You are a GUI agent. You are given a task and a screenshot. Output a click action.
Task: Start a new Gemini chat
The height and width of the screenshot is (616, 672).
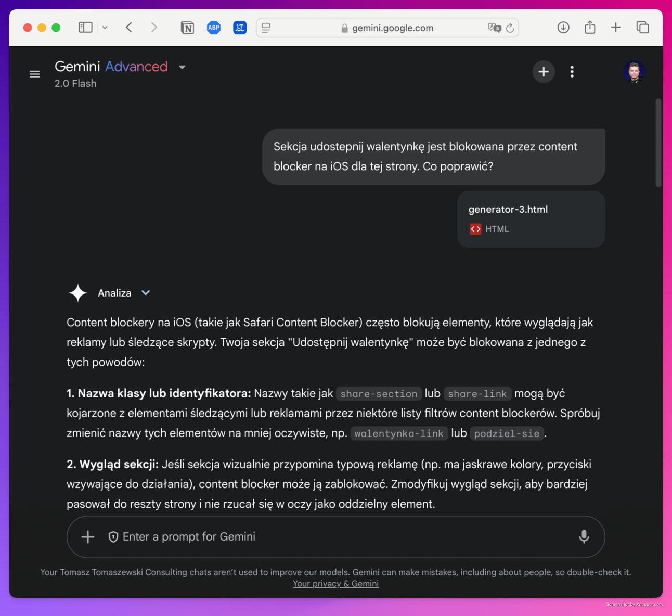pyautogui.click(x=544, y=72)
